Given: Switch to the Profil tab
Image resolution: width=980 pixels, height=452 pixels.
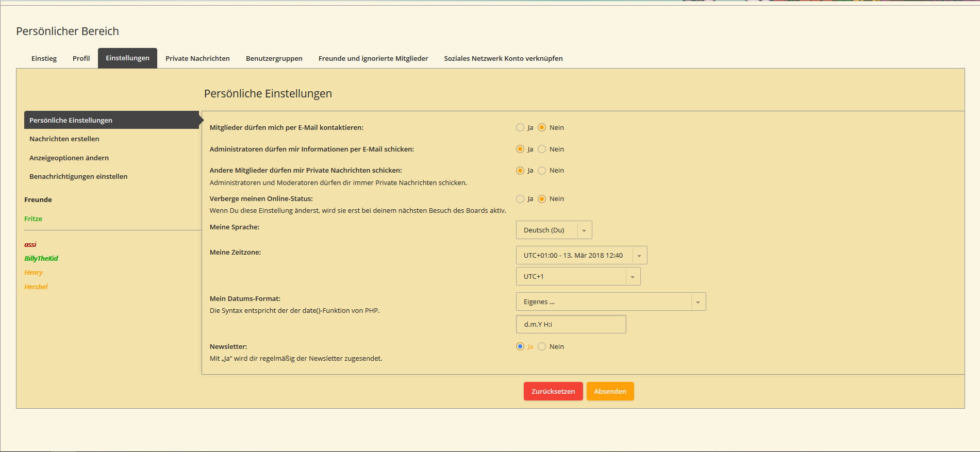Looking at the screenshot, I should 81,58.
